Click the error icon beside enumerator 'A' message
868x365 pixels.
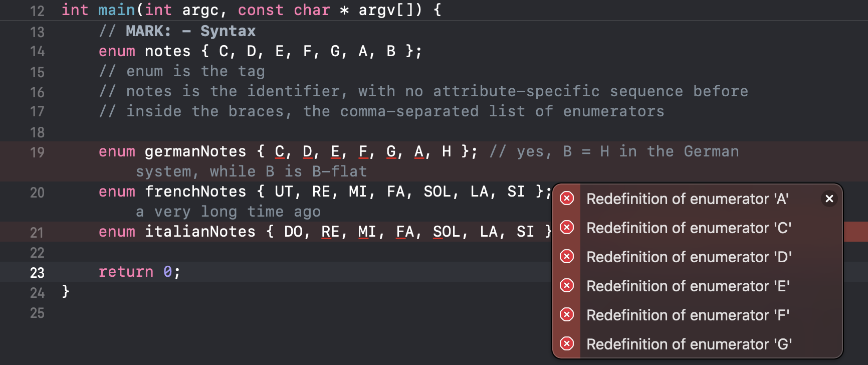coord(567,199)
